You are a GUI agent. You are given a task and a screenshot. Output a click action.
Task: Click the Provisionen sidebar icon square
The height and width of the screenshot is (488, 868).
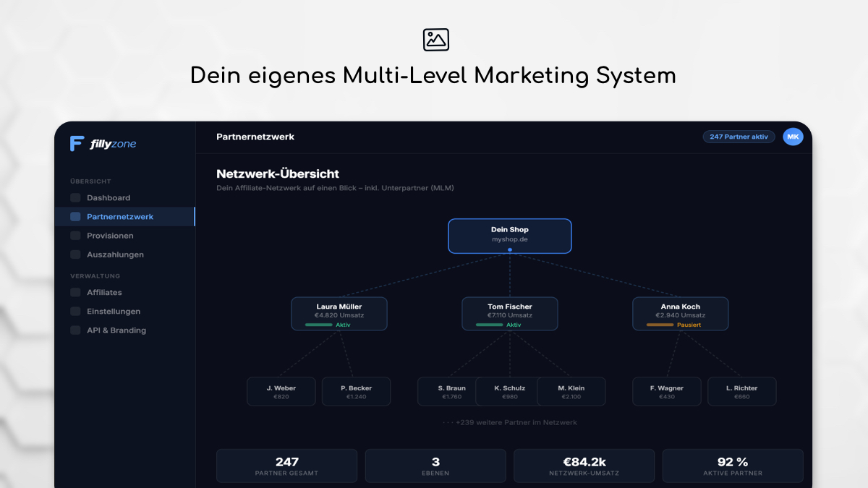[x=75, y=236]
